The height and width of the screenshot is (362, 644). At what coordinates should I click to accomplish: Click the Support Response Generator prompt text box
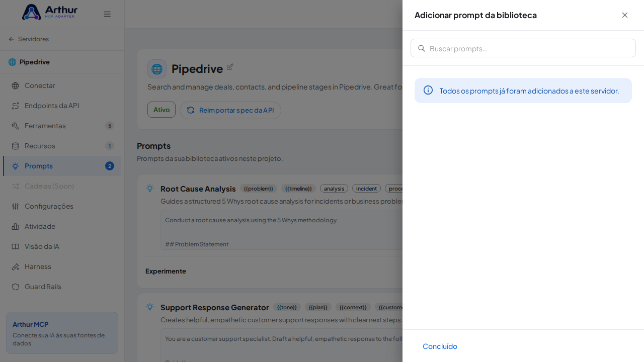[x=282, y=345]
